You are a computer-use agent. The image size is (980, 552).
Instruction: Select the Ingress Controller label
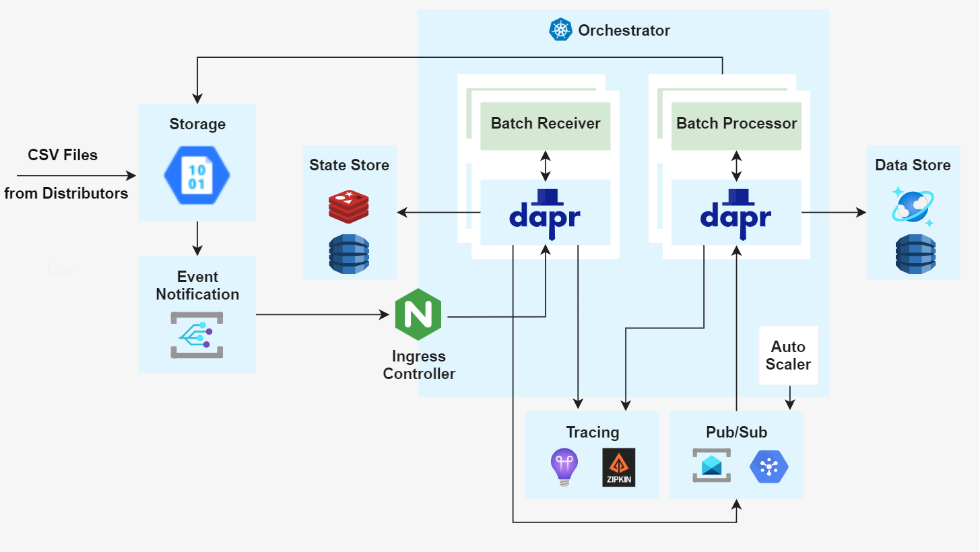coord(419,365)
